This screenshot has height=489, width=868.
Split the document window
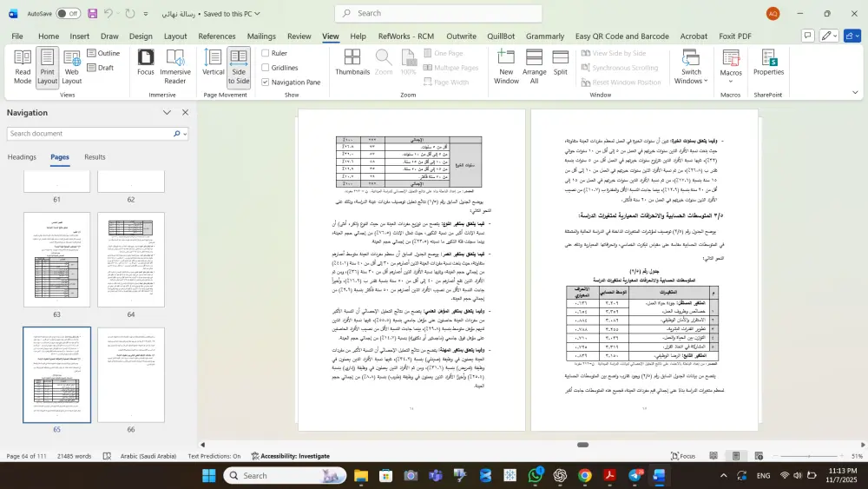point(560,62)
